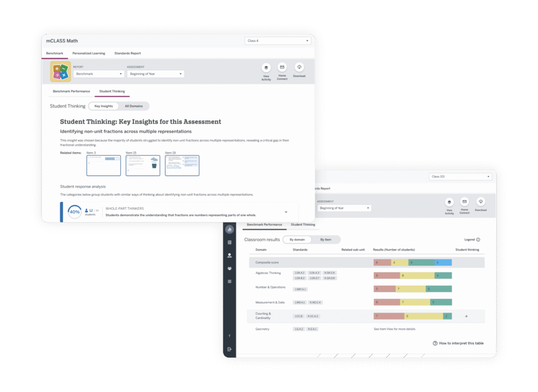
Task: Select person icon in dark sidebar
Action: [230, 255]
